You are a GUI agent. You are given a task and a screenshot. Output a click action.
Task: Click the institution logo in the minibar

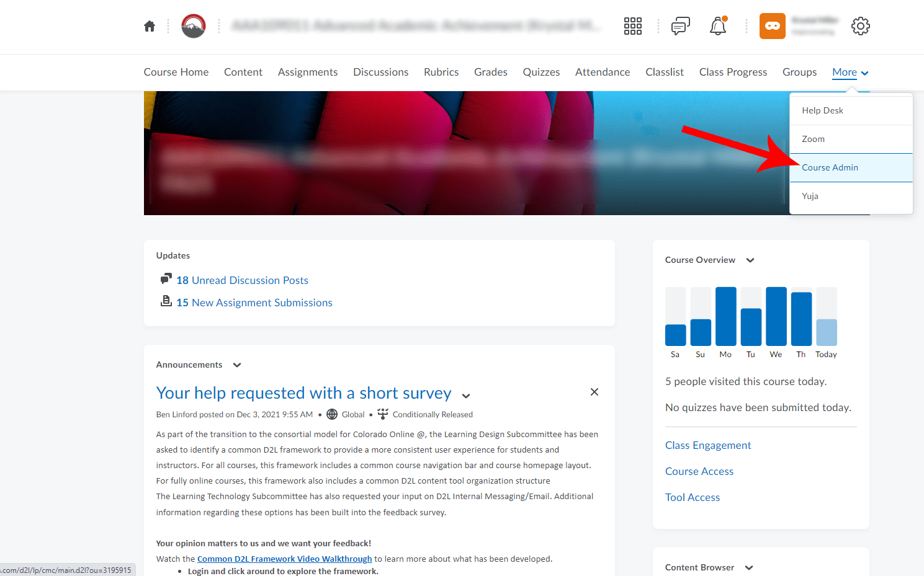point(193,26)
